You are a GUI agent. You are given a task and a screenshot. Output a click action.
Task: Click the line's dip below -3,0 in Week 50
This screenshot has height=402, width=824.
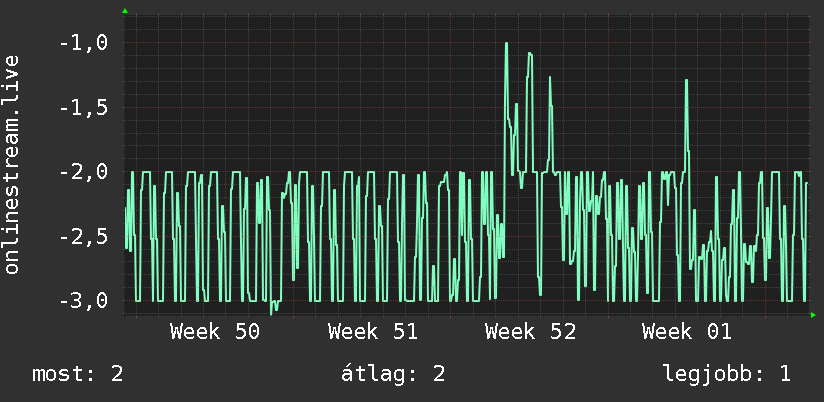click(273, 310)
